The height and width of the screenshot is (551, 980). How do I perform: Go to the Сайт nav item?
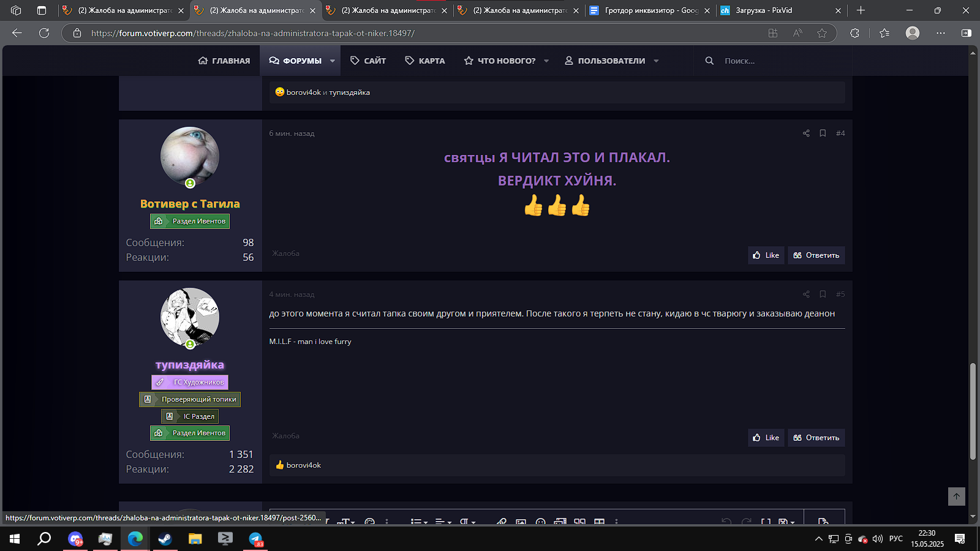tap(368, 61)
